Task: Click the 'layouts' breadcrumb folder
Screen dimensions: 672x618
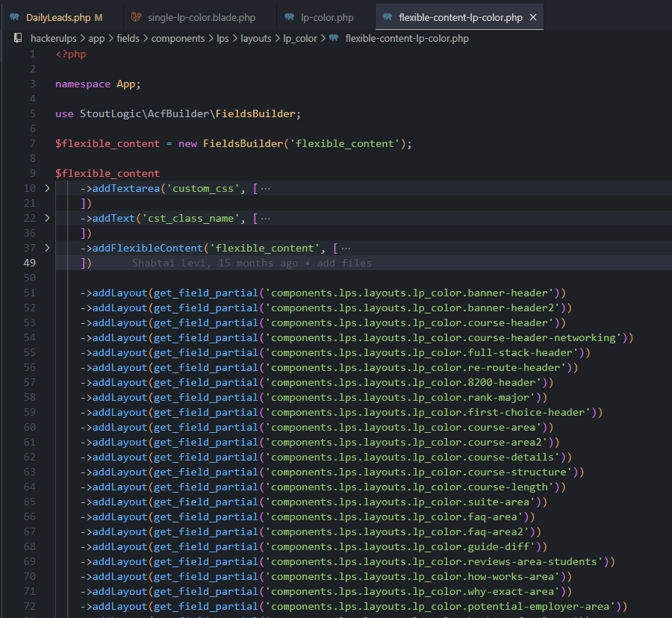Action: [x=255, y=38]
